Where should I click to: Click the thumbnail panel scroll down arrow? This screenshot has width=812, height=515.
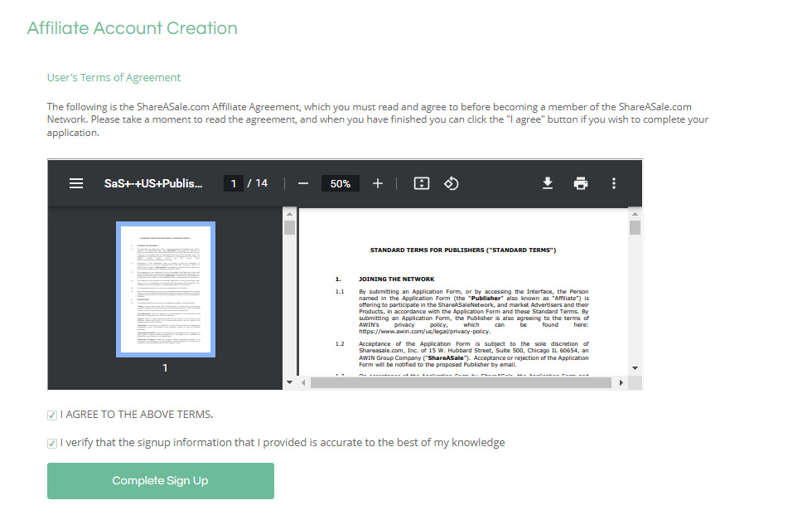(x=289, y=382)
